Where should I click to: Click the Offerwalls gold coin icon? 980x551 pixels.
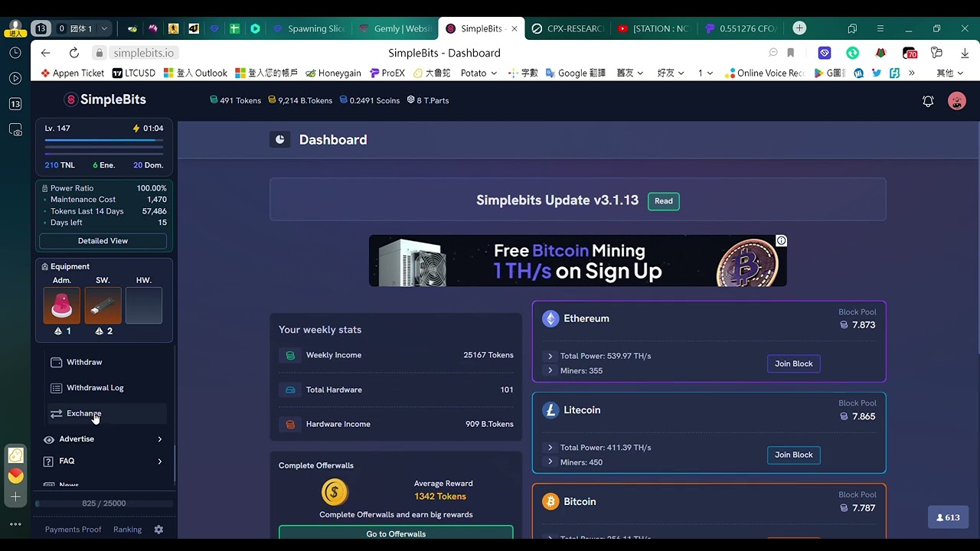click(x=335, y=492)
